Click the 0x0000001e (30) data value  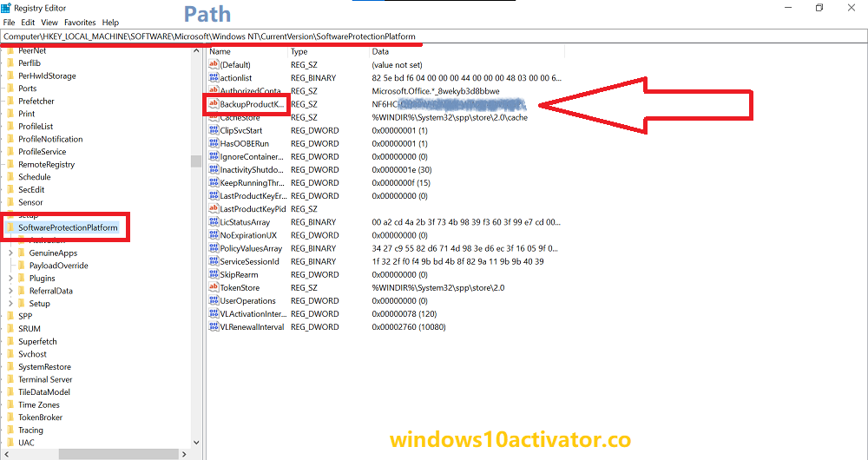[402, 170]
